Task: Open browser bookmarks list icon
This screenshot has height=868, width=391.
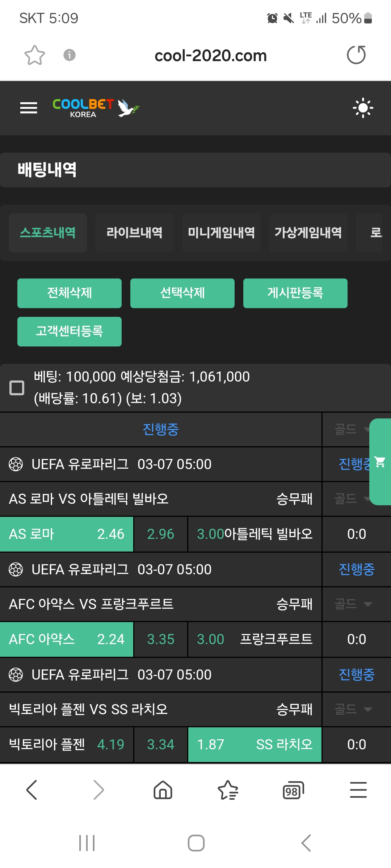Action: click(x=228, y=790)
